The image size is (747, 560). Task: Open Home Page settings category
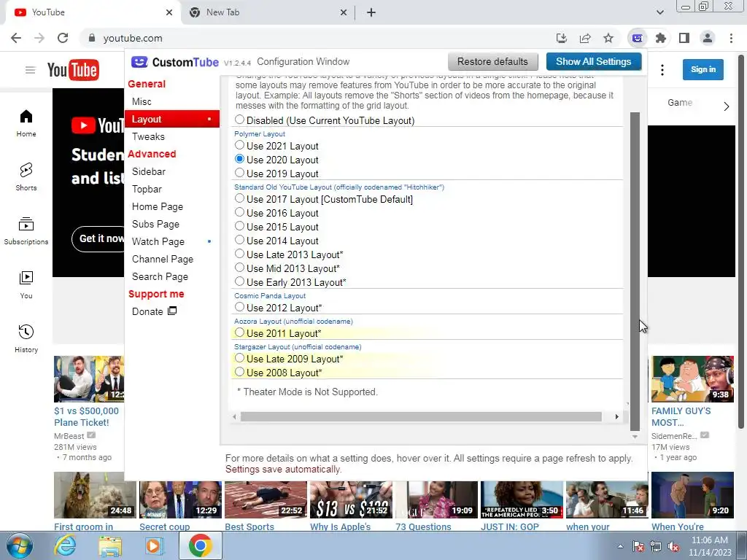click(x=172, y=206)
